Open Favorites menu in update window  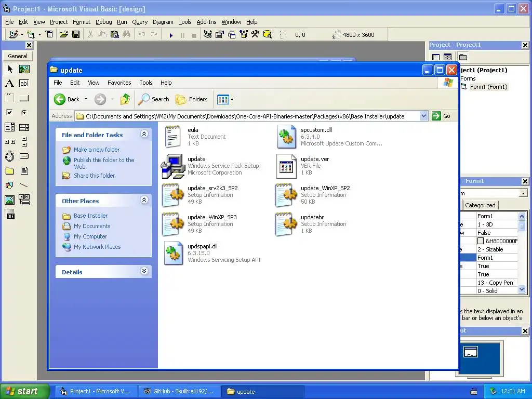tap(119, 83)
